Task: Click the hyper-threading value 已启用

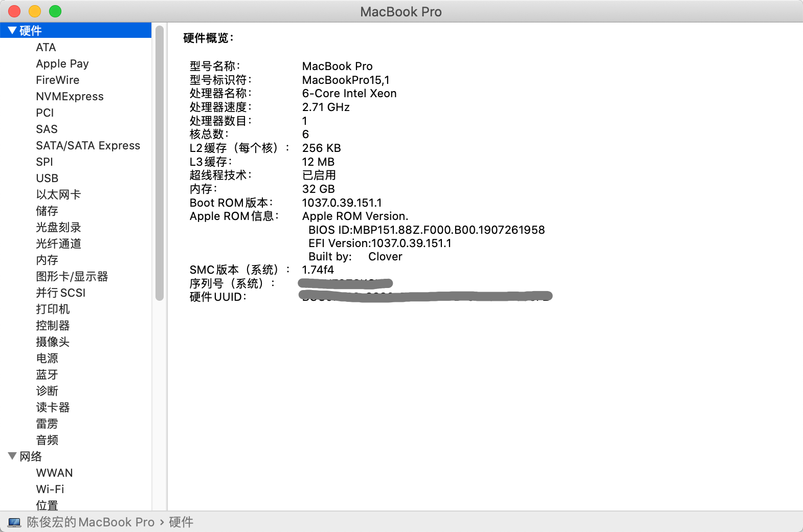Action: (x=319, y=175)
